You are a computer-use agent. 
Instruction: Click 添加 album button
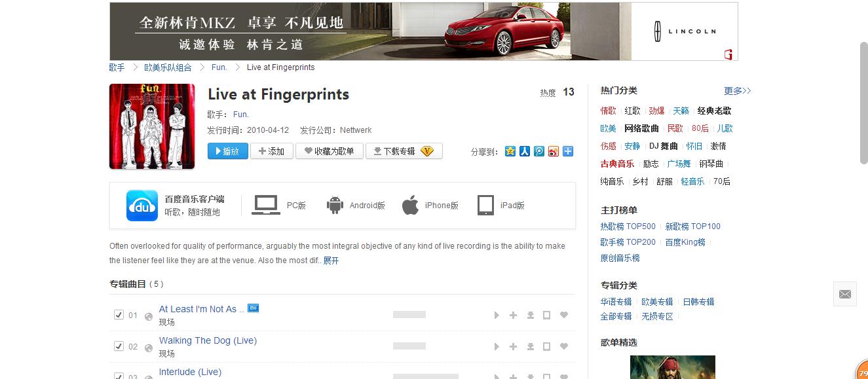coord(272,151)
